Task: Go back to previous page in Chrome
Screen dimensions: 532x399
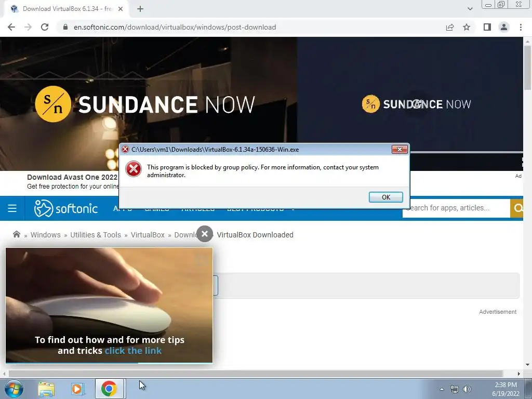Action: point(11,27)
